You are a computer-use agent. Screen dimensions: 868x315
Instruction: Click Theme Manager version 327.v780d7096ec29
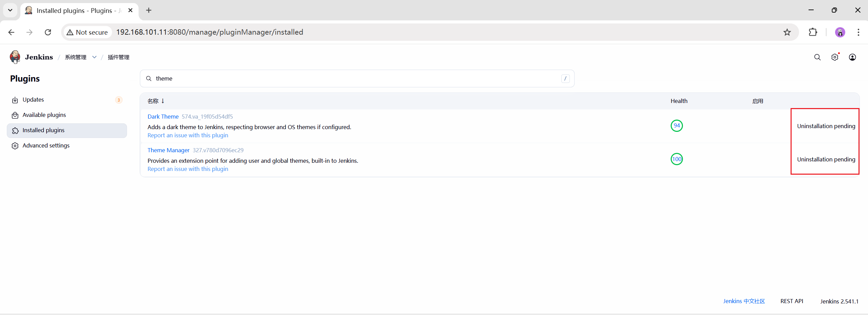(x=218, y=150)
